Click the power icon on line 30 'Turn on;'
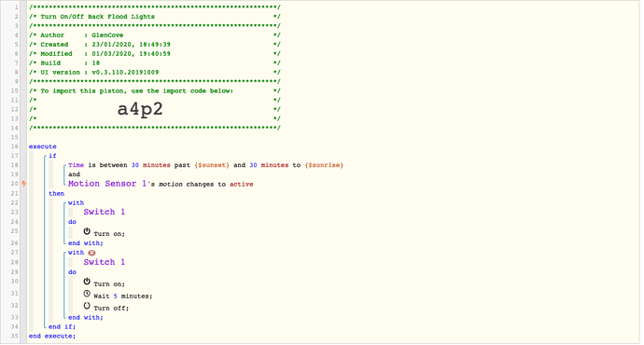The image size is (644, 345). coord(87,282)
